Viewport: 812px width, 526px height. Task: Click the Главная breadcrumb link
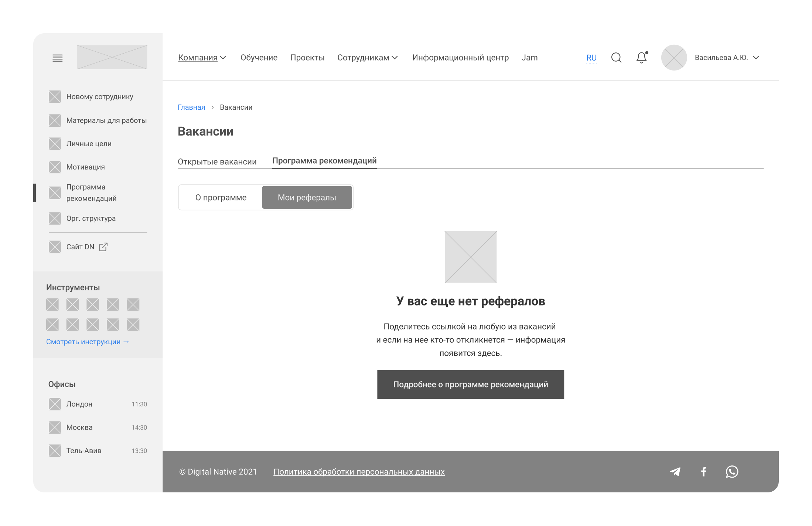pos(191,107)
